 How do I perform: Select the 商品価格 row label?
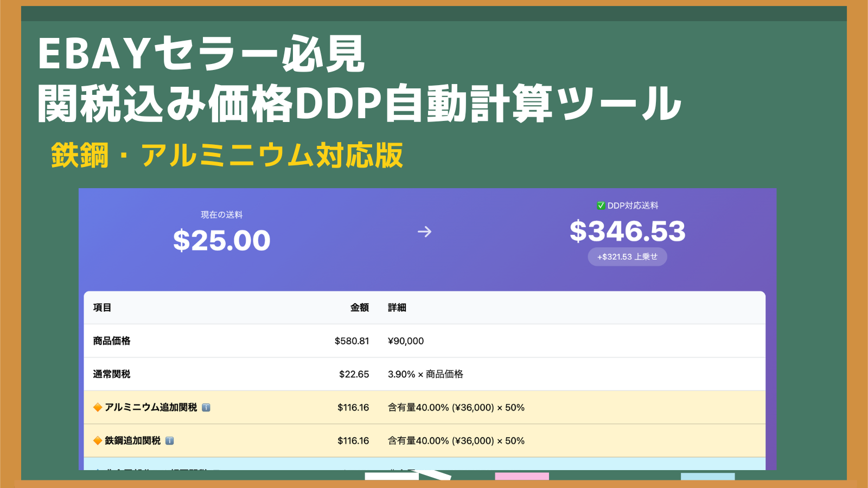[112, 341]
